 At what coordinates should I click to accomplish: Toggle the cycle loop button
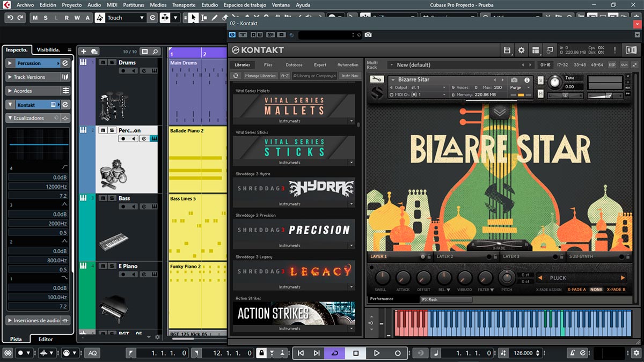(335, 353)
